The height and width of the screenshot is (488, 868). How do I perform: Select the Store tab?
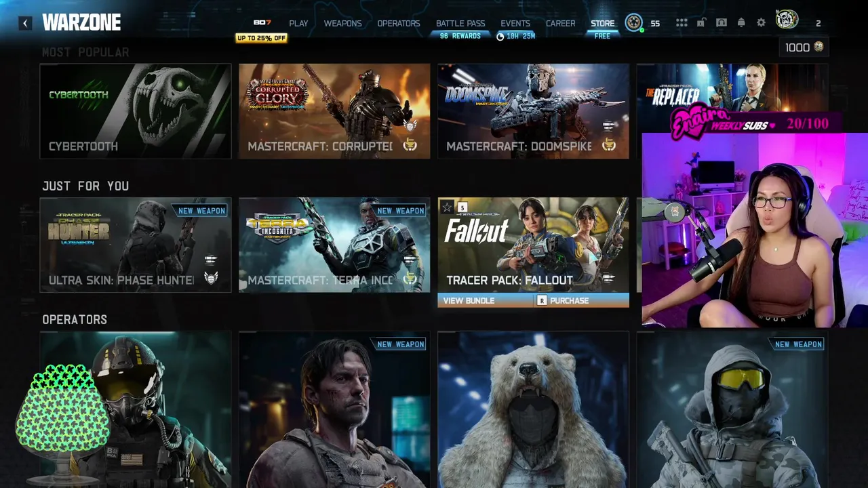pyautogui.click(x=602, y=23)
